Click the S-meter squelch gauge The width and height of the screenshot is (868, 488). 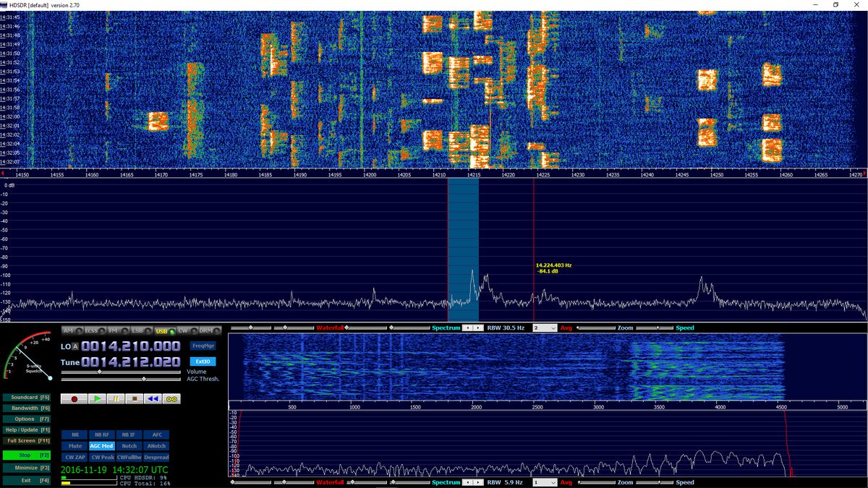tap(29, 358)
